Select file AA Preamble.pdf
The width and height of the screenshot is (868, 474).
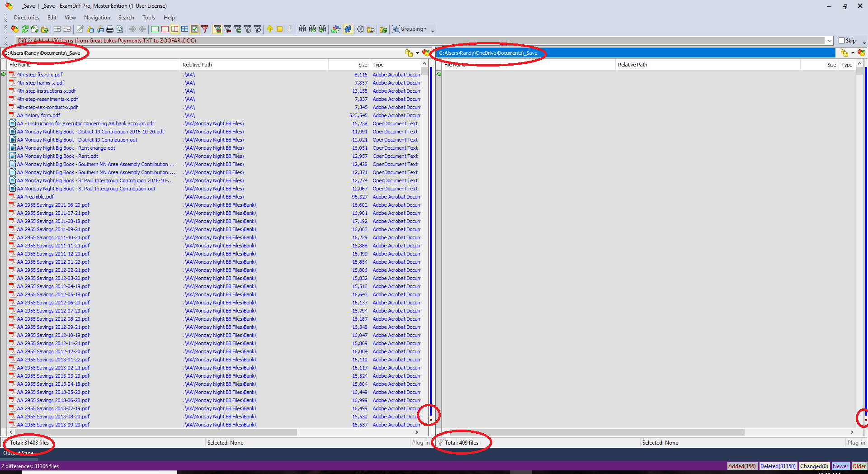[x=35, y=197]
